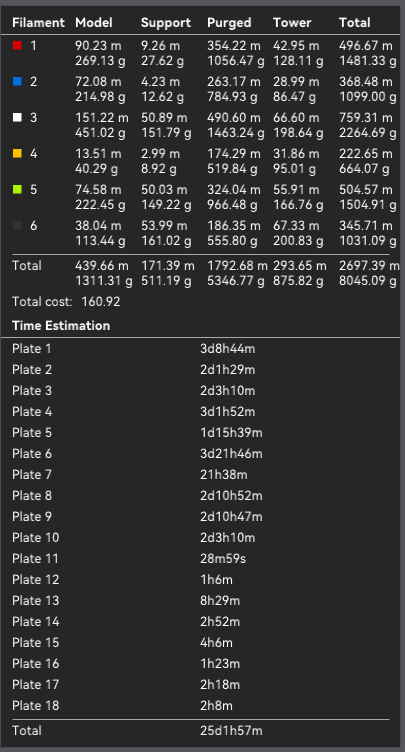Click the white filament 3 color swatch
This screenshot has height=752, width=405.
point(17,118)
